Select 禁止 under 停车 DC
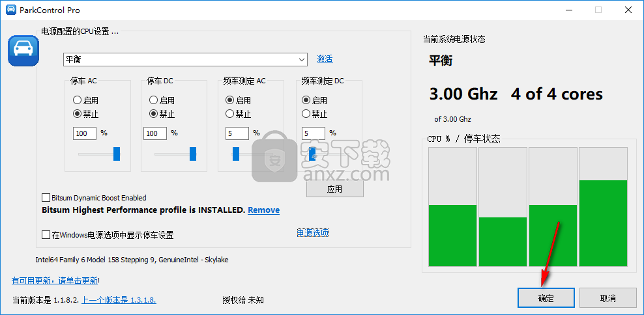The width and height of the screenshot is (644, 315). point(162,114)
